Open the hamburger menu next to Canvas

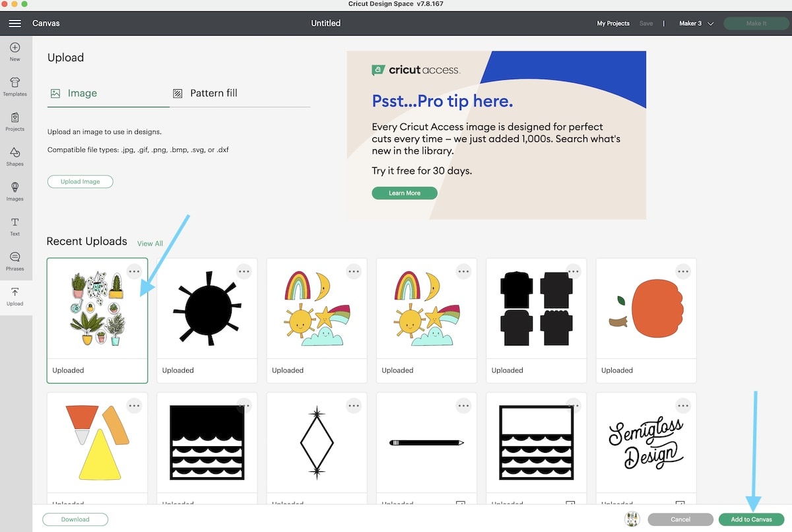pyautogui.click(x=15, y=23)
